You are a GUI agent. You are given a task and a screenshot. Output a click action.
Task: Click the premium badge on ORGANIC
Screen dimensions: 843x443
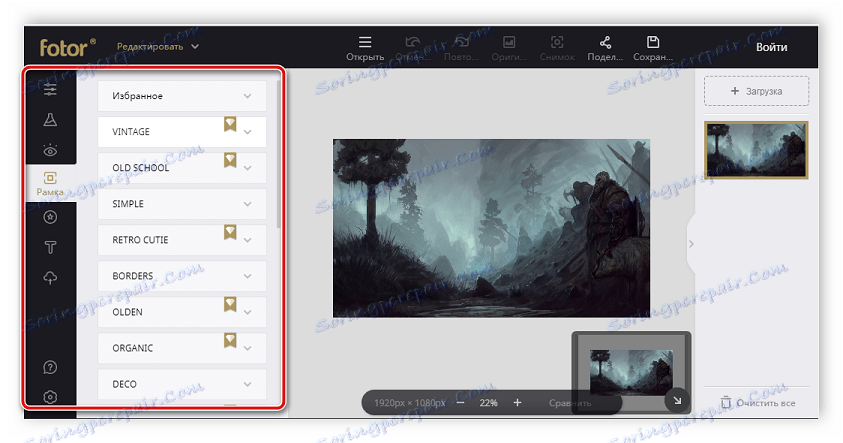coord(230,341)
